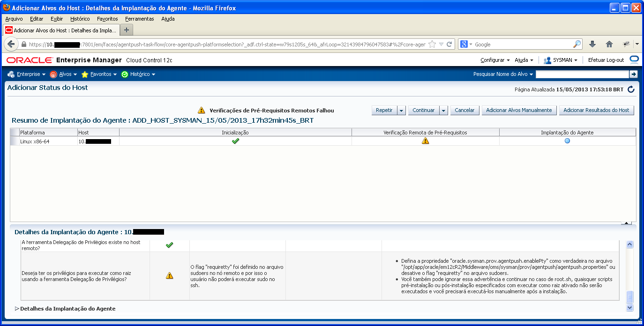
Task: Open dropdown arrow next to Continuar
Action: click(444, 110)
